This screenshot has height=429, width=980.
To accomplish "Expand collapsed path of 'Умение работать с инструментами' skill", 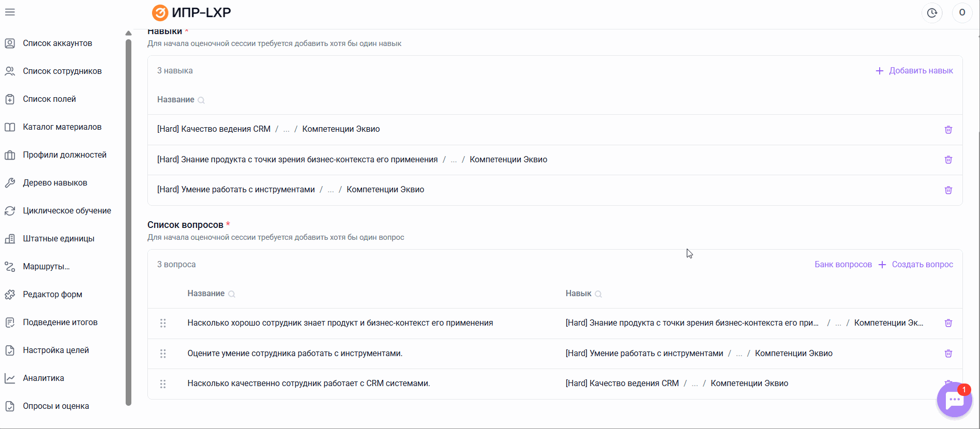I will (x=330, y=190).
